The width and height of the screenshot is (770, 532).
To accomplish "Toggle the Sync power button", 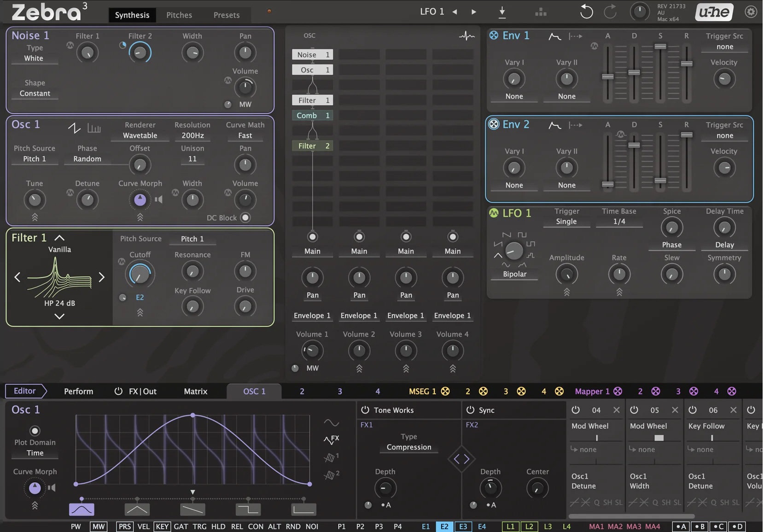I will tap(470, 410).
